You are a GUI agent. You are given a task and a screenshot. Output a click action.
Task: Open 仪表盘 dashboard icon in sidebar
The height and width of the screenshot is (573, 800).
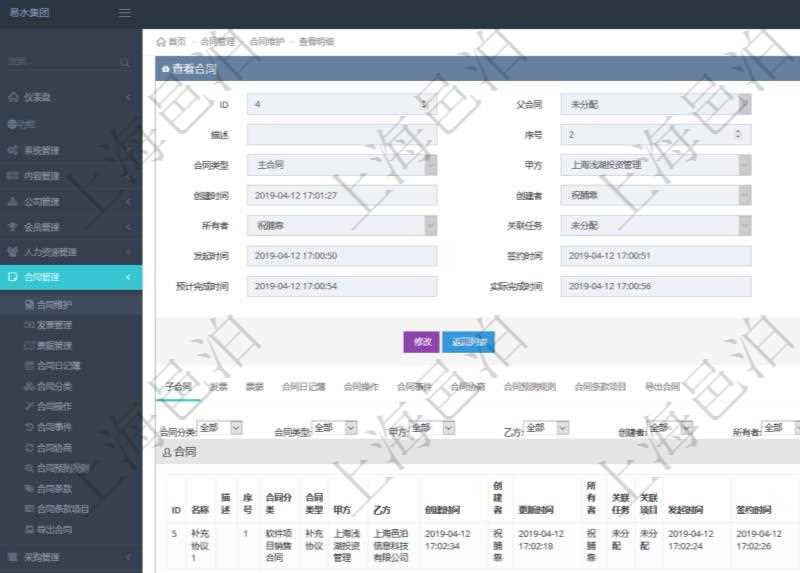(x=12, y=97)
